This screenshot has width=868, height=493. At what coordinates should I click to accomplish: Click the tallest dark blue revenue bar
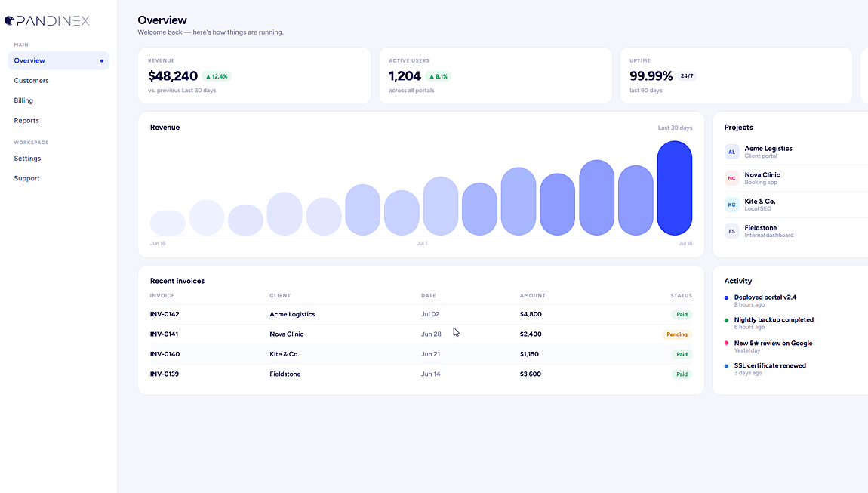coord(674,188)
